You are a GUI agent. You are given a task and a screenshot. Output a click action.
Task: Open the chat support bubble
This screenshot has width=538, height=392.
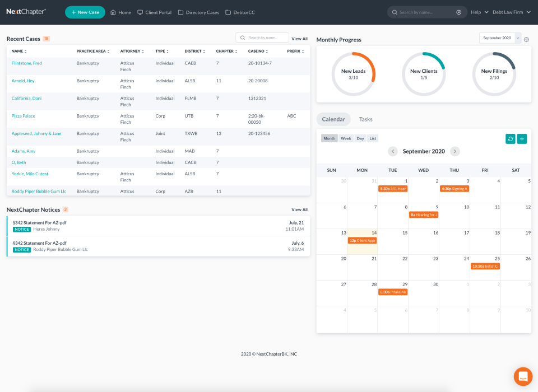coord(522,376)
